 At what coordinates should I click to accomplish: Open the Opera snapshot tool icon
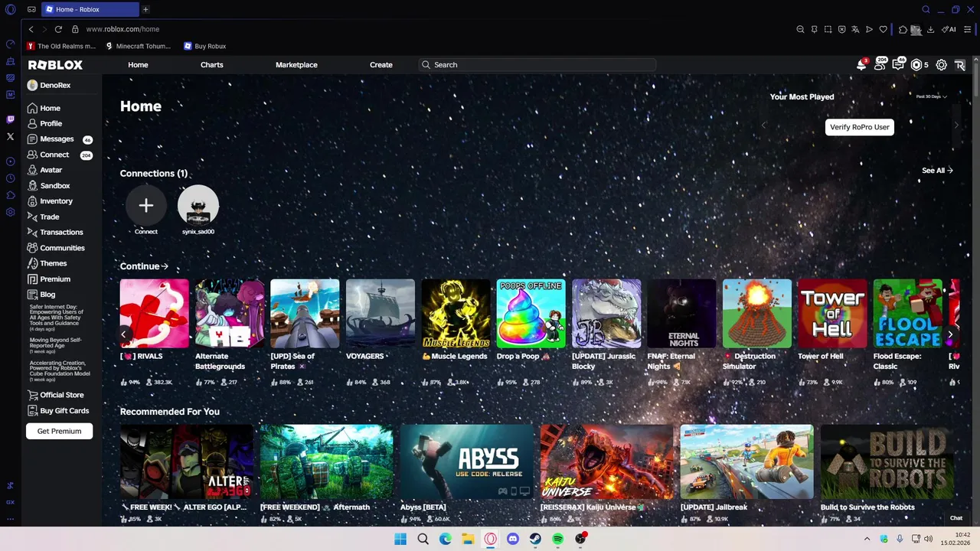click(x=828, y=29)
